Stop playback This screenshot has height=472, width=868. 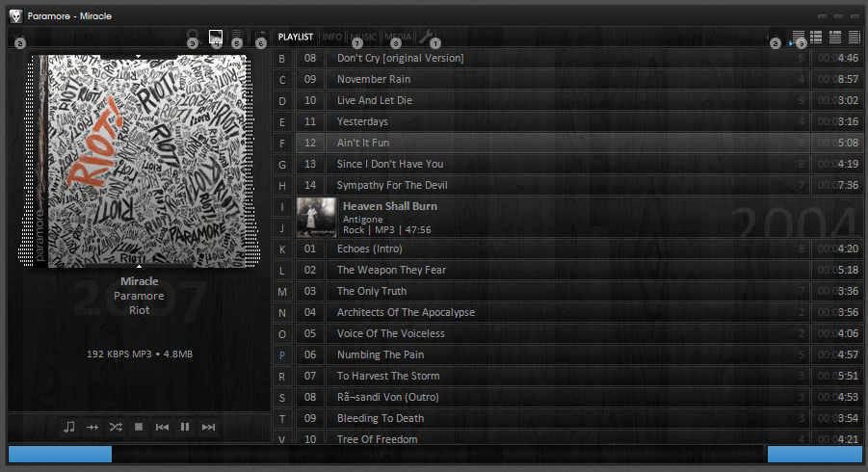[139, 427]
